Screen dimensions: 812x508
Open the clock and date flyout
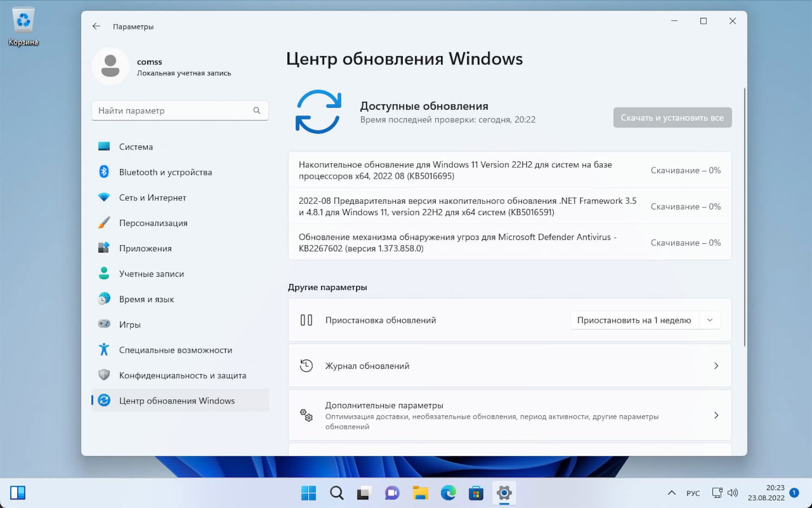click(766, 493)
